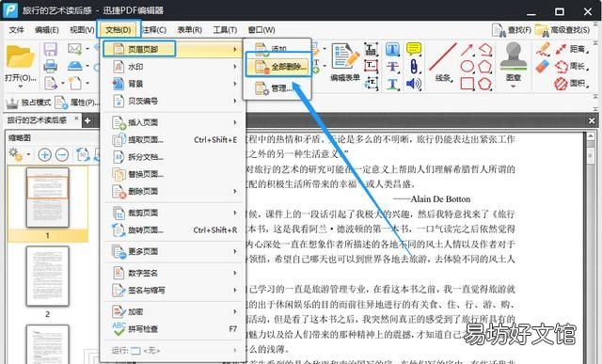Click Advanced Find (高级查找) button
Screen dimensions: 602x364
tap(562, 30)
